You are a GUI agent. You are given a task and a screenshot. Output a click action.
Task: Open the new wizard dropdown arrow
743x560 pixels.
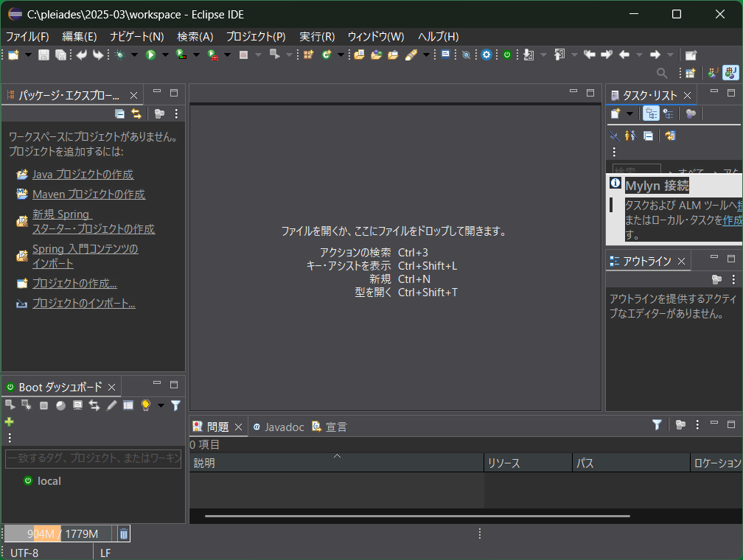click(x=27, y=54)
